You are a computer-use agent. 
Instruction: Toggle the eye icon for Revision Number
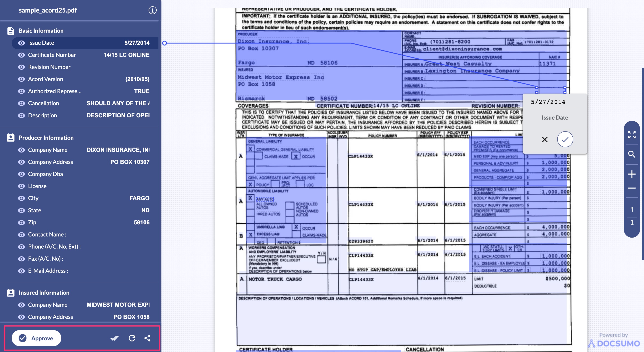[x=21, y=67]
